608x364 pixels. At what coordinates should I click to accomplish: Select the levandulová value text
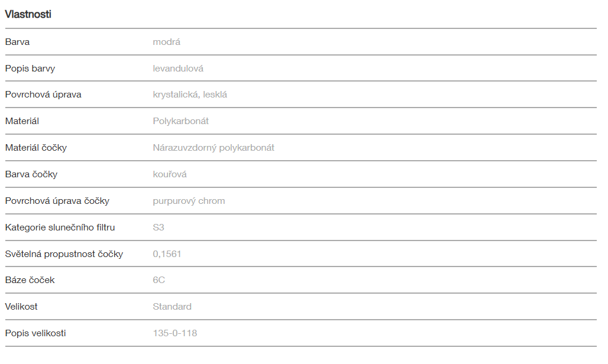pyautogui.click(x=178, y=69)
